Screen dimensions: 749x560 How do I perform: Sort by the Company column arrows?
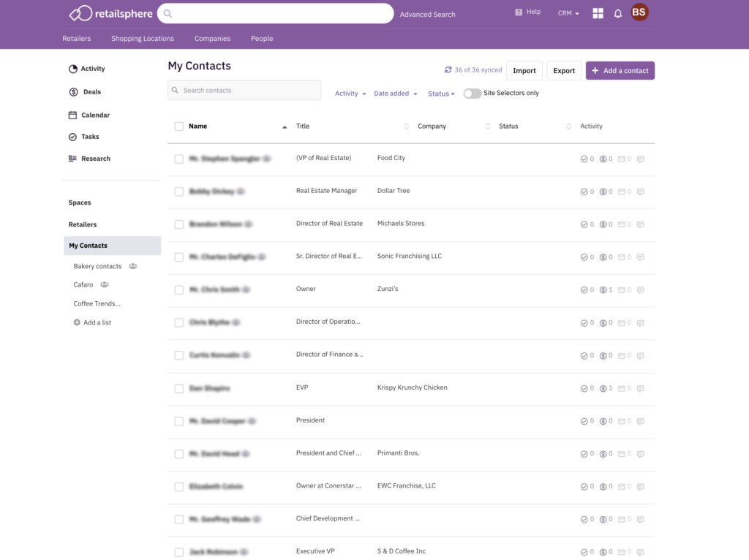487,126
